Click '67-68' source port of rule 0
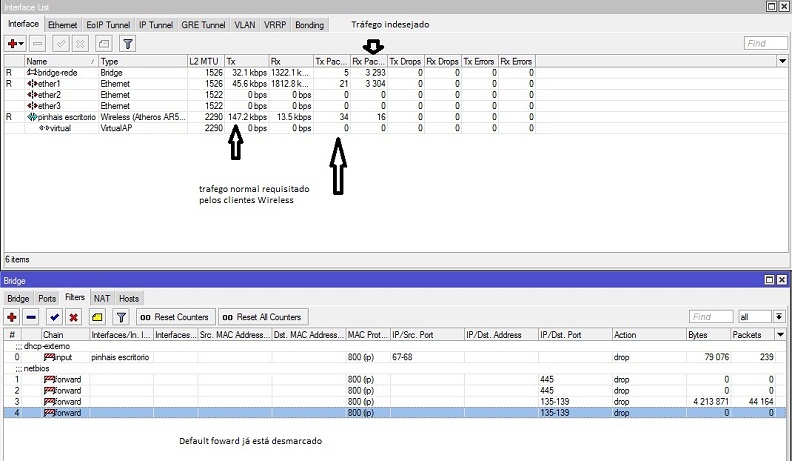This screenshot has height=461, width=792. click(x=402, y=357)
